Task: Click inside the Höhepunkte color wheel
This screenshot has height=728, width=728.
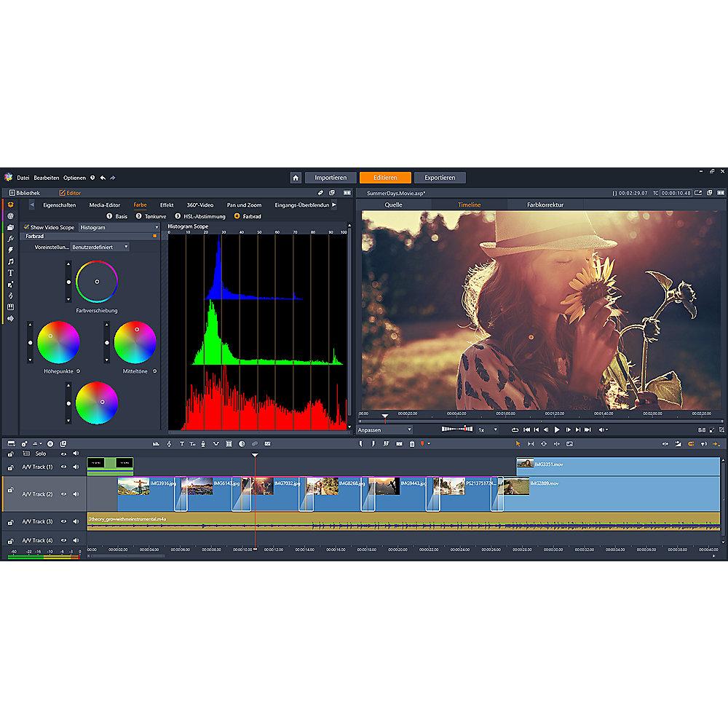Action: [x=58, y=342]
